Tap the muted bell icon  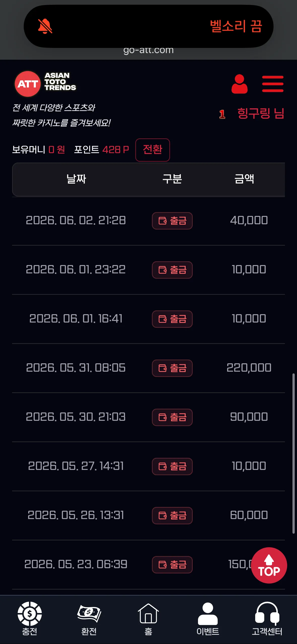click(45, 26)
